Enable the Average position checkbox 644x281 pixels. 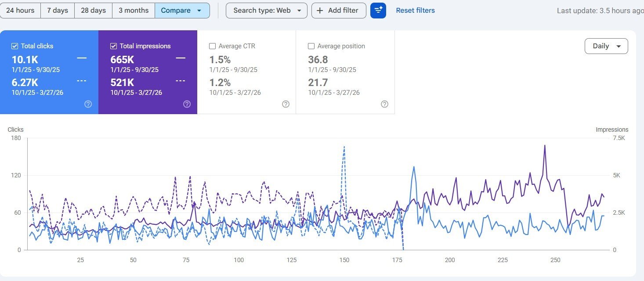pyautogui.click(x=311, y=46)
